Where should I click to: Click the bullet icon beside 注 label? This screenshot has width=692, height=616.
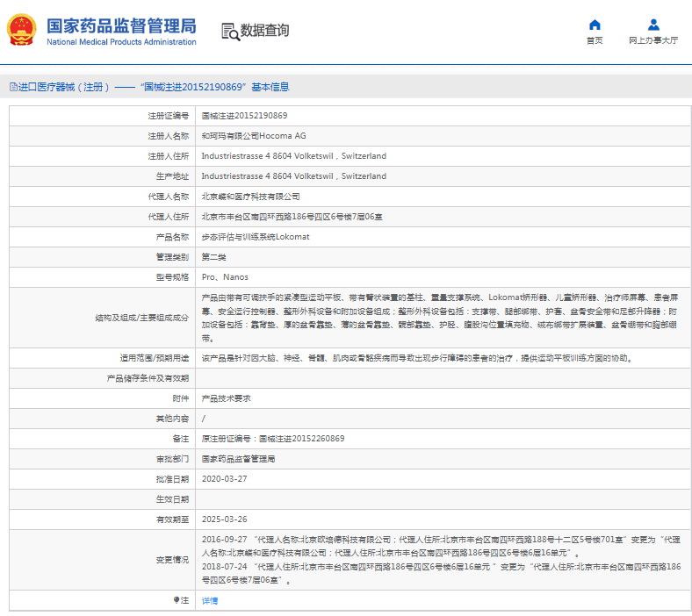pyautogui.click(x=177, y=600)
